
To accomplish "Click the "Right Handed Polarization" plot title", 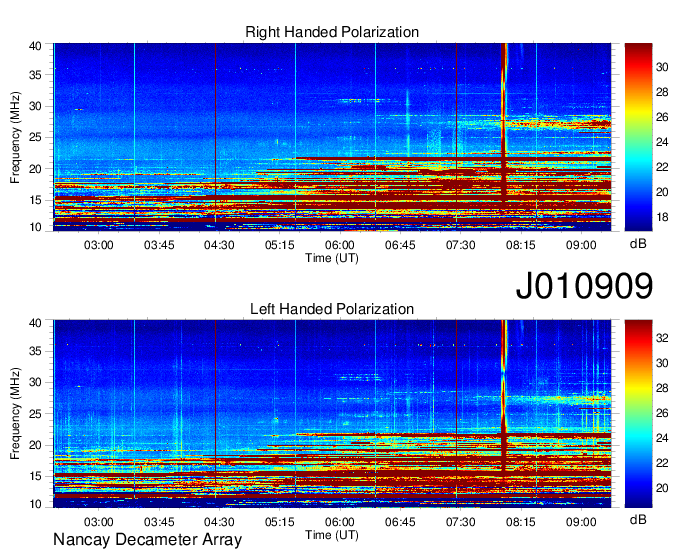I will [332, 32].
